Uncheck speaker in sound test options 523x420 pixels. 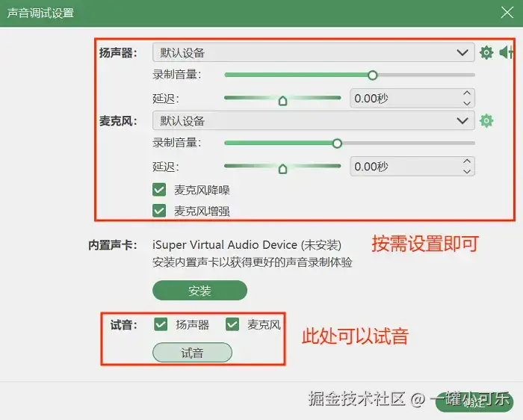tap(161, 324)
